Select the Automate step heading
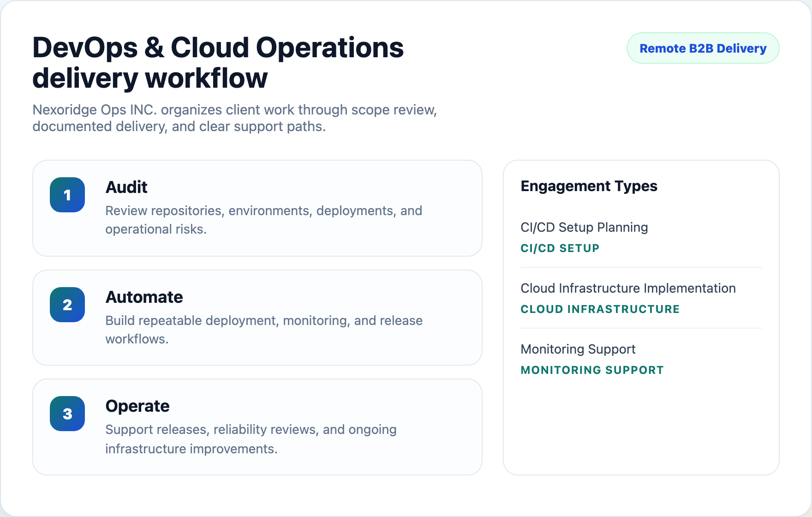This screenshot has width=812, height=517. 144,297
